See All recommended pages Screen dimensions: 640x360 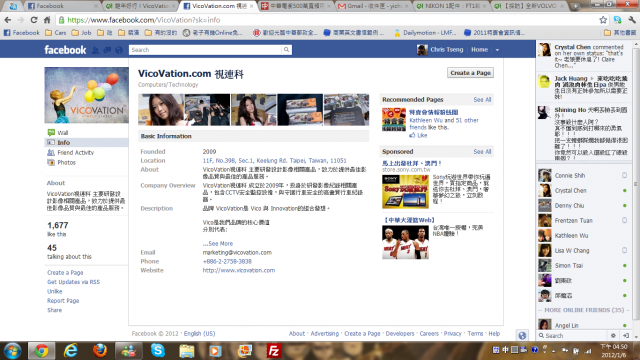pos(482,100)
